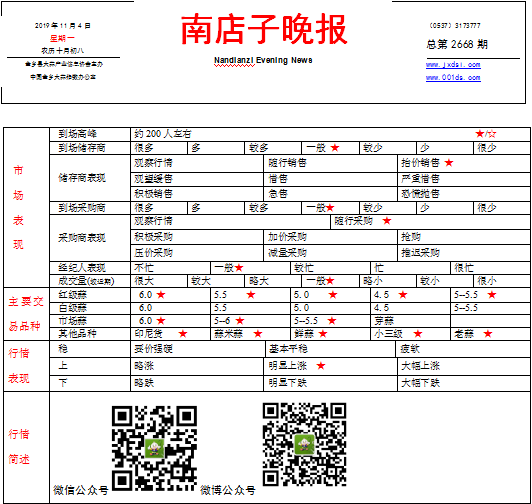The image size is (532, 504).
Task: Click the 采购商表现 row label
Action: (x=82, y=238)
